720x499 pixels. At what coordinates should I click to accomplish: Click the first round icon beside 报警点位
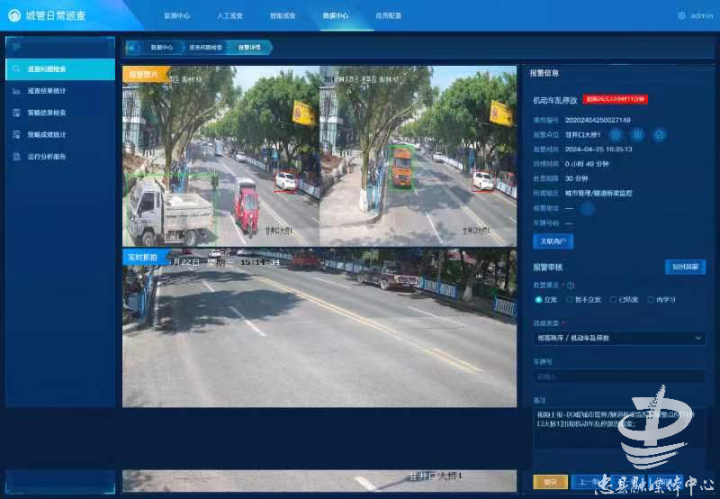click(616, 134)
